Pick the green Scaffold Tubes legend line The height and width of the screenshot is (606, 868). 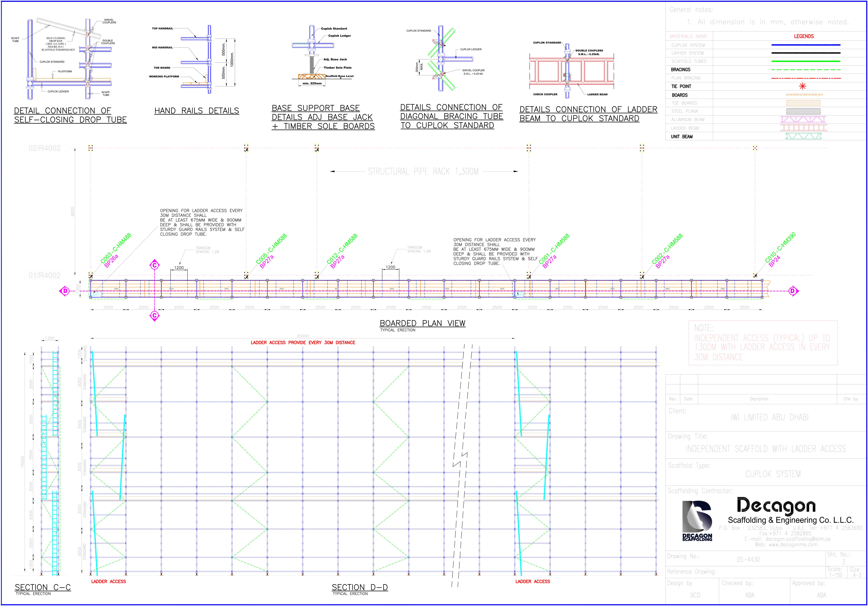pos(806,61)
